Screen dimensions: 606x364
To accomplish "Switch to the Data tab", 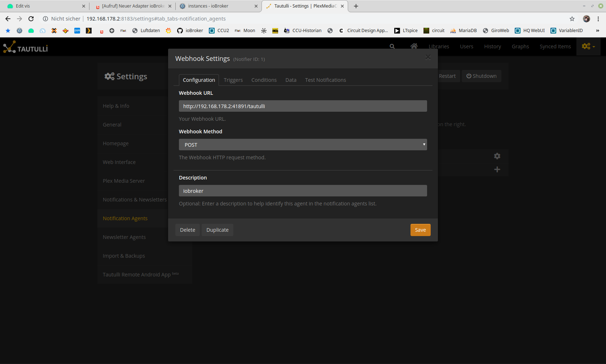I will pos(291,80).
